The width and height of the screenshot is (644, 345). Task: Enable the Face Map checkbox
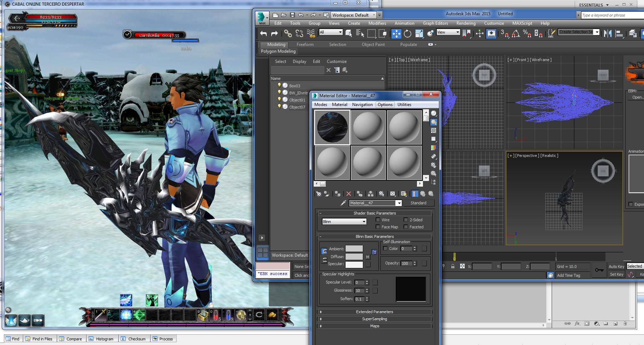(x=378, y=227)
